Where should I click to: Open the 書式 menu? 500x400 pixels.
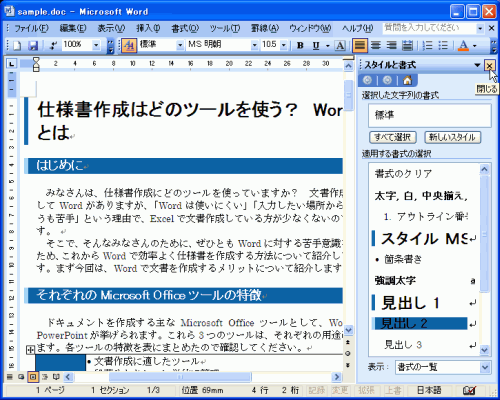click(185, 29)
